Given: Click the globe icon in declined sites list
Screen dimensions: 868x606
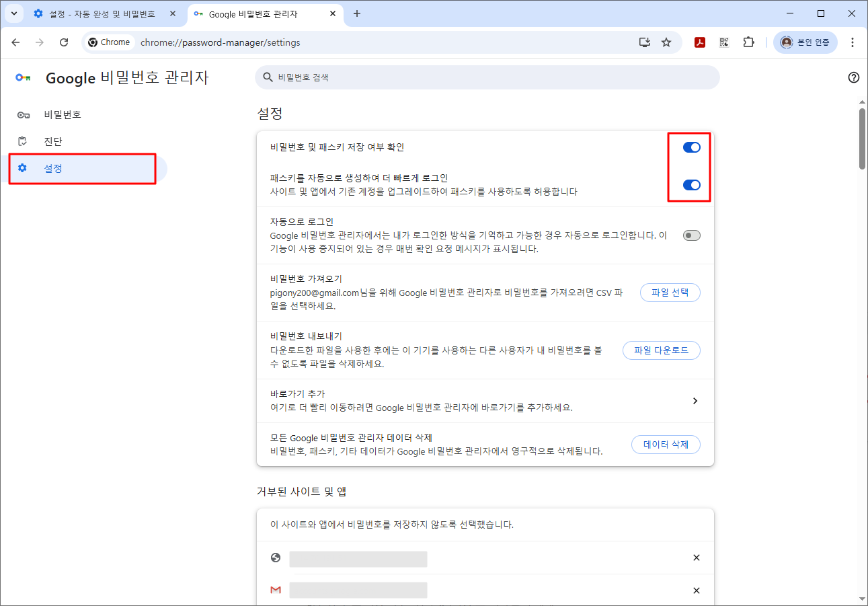Looking at the screenshot, I should [276, 558].
